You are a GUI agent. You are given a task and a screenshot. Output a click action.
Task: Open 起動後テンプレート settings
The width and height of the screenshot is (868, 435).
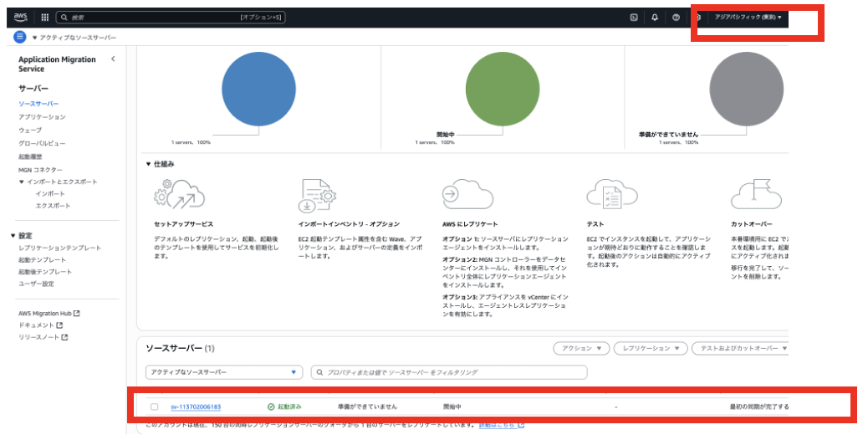pos(45,272)
